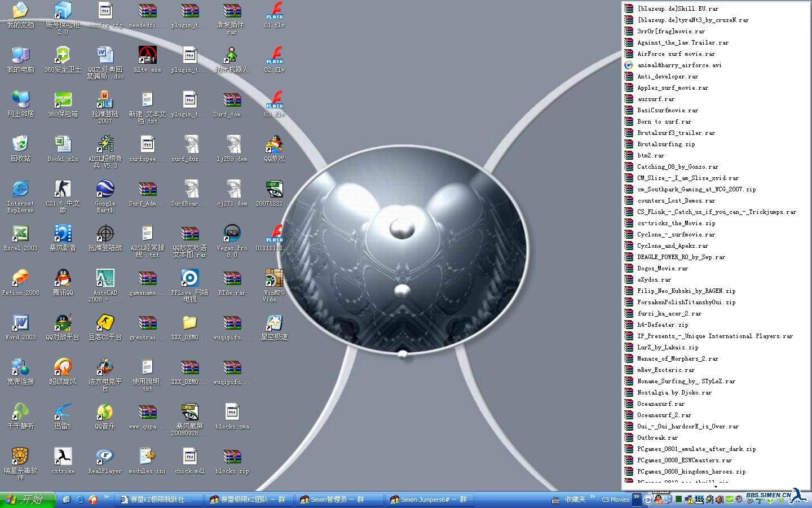
Task: Select DEAGLE_POWER_RO_by_Swp.rar in the list
Action: [715, 257]
